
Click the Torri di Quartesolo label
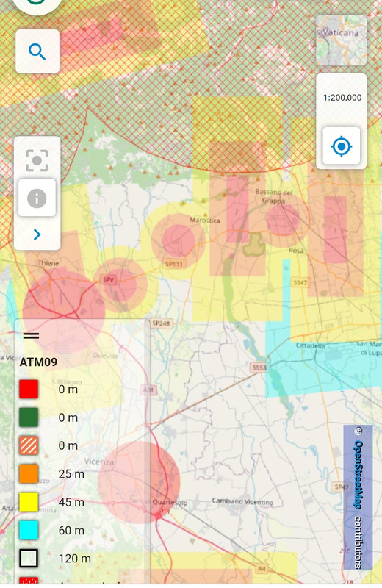point(158,502)
